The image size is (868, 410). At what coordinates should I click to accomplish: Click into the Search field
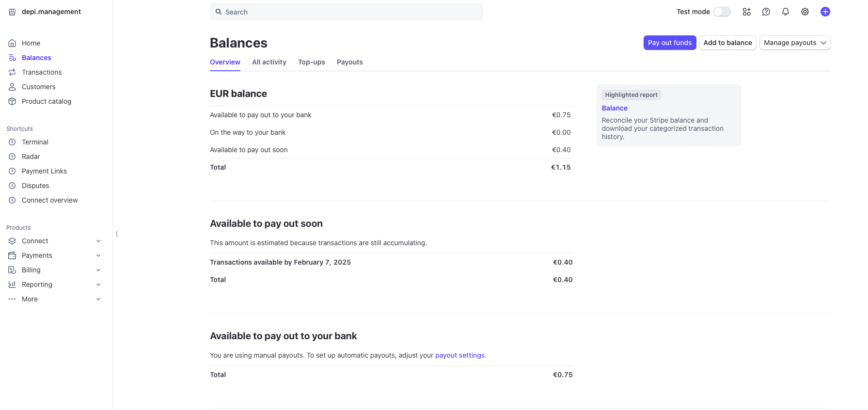[x=347, y=12]
